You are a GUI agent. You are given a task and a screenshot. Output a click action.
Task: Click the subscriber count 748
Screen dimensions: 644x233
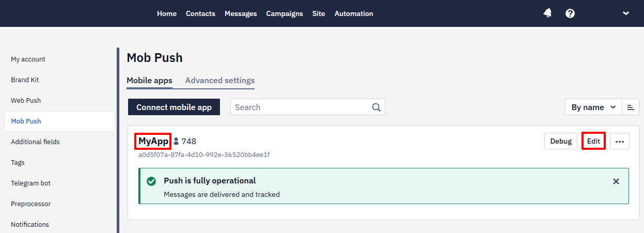pos(189,141)
